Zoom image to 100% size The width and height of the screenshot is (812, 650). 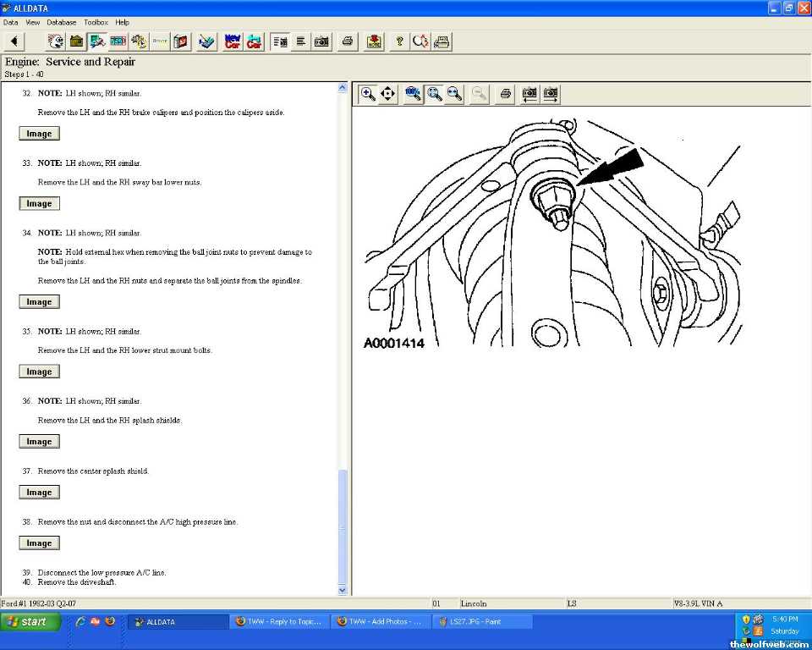(414, 94)
